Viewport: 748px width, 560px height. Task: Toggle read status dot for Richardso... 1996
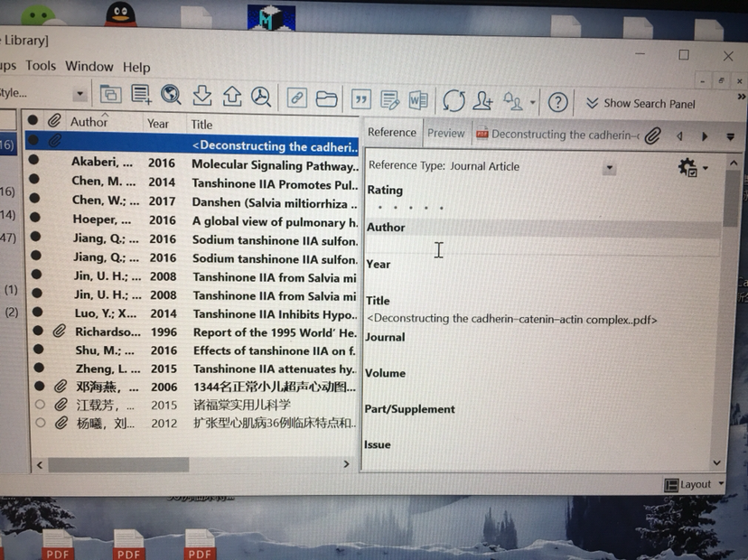pos(38,330)
